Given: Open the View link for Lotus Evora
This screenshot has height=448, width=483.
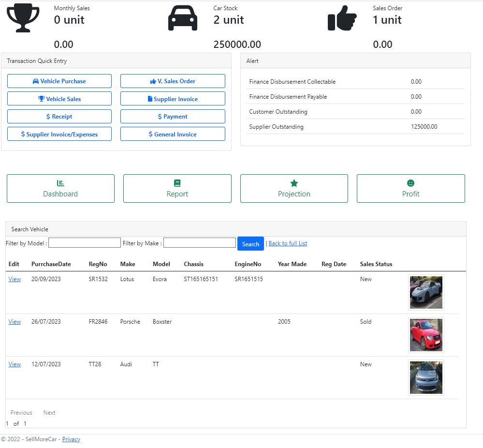Looking at the screenshot, I should (15, 279).
